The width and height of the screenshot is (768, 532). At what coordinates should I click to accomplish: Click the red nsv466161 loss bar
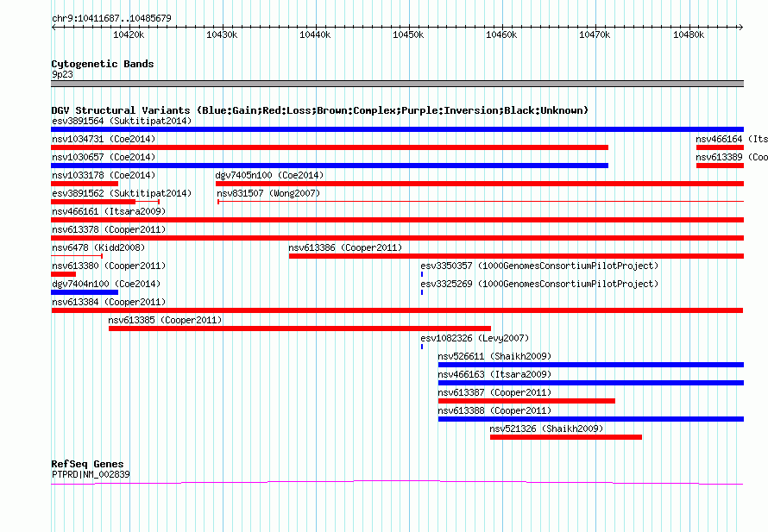(397, 220)
